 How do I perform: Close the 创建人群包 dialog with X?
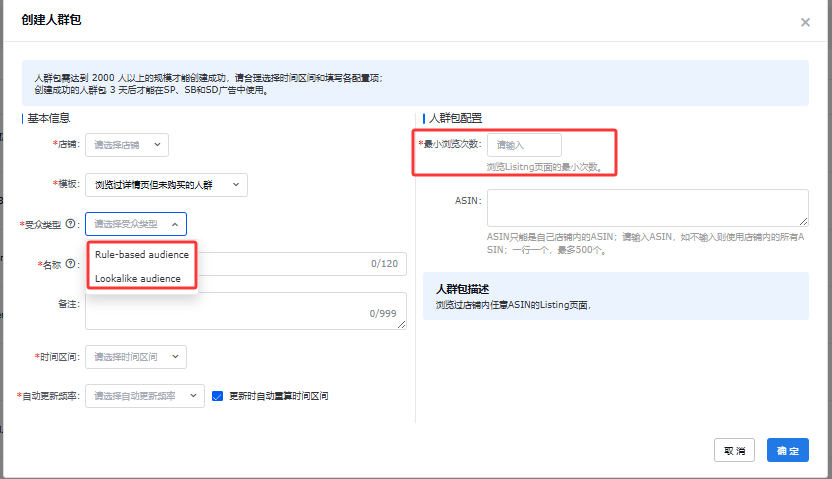(805, 22)
